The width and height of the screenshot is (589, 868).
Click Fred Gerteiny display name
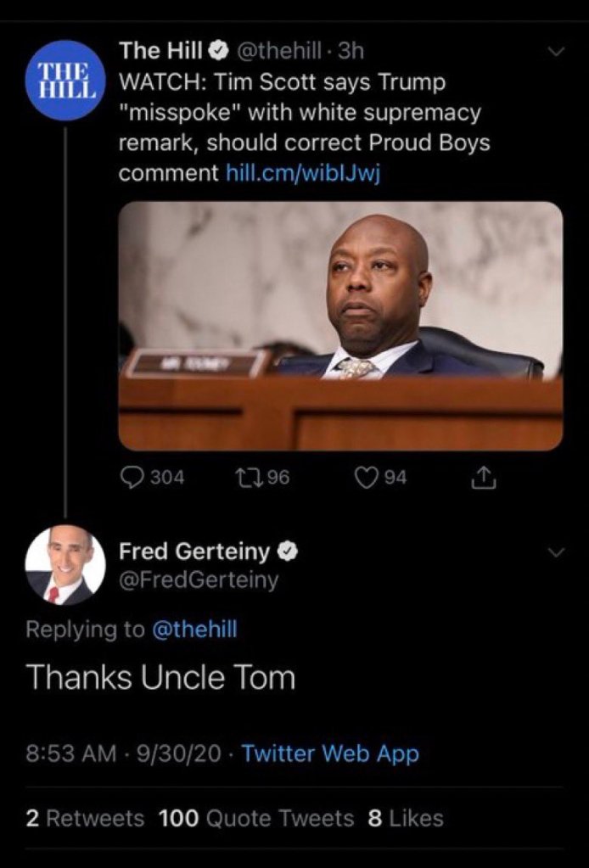(x=194, y=552)
